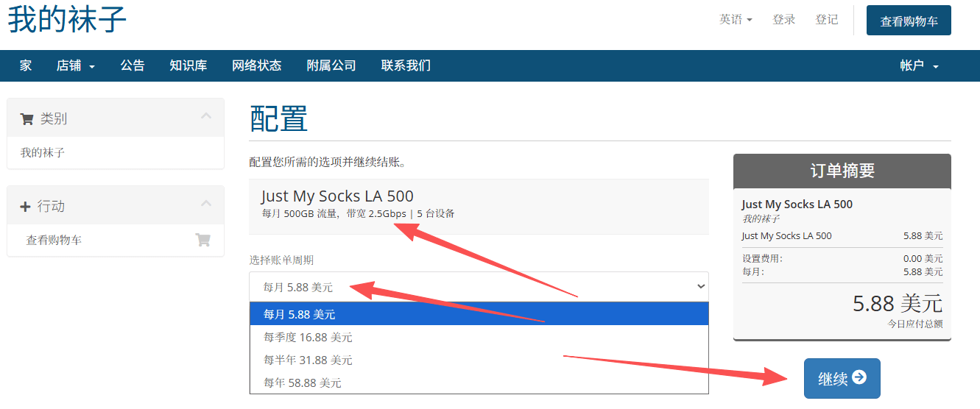980x409 pixels.
Task: Click the 今日应付总额 label
Action: tap(915, 324)
